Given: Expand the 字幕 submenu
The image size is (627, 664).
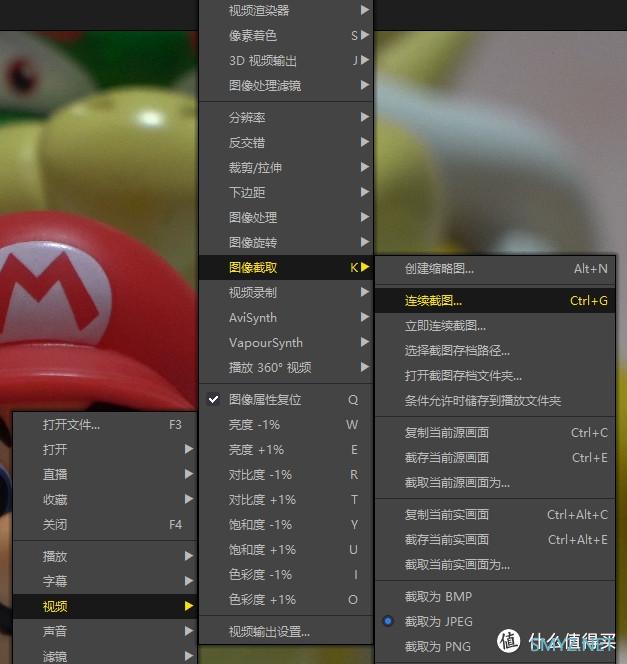Looking at the screenshot, I should tap(55, 581).
